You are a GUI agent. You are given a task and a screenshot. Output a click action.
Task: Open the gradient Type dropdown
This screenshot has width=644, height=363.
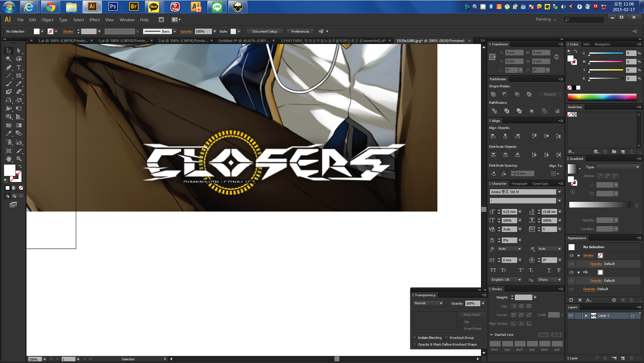(x=618, y=167)
